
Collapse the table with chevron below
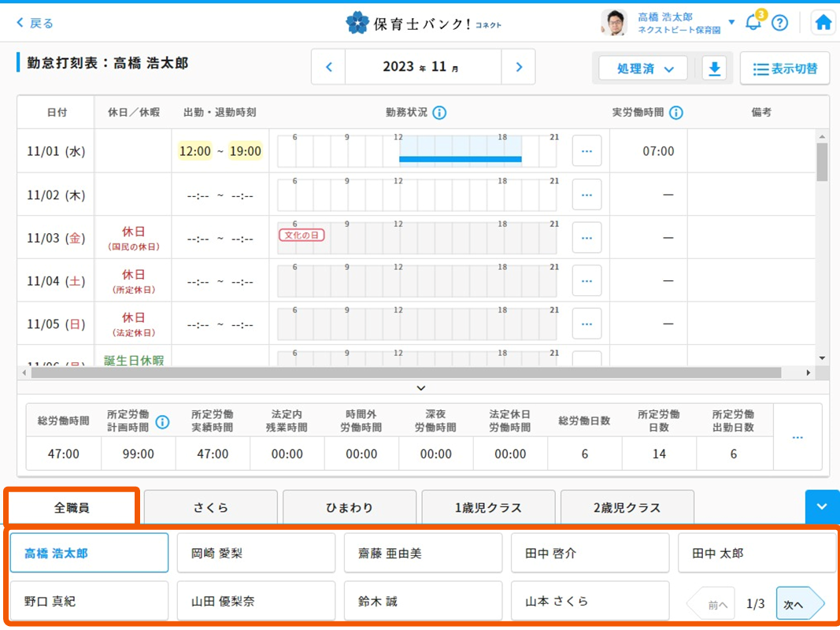421,388
